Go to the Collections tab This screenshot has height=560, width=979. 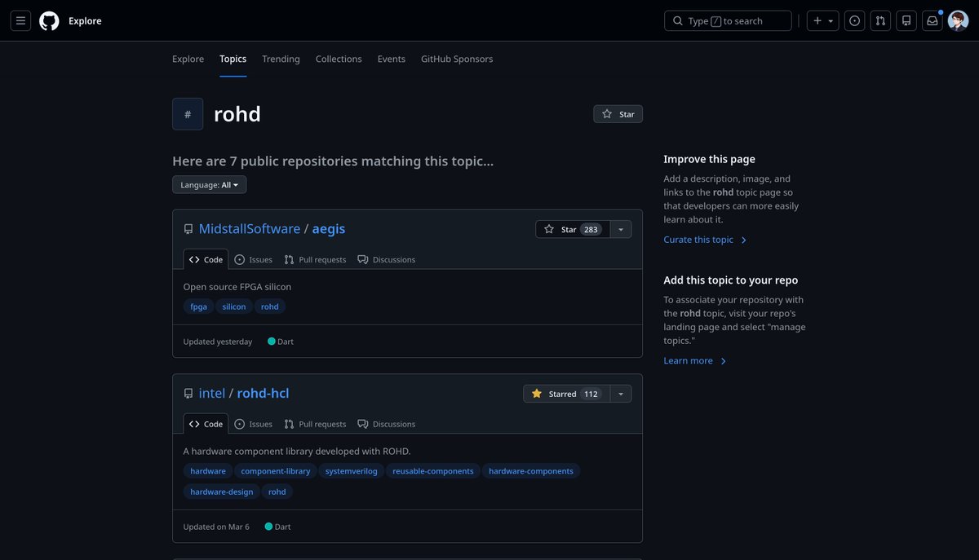tap(339, 59)
